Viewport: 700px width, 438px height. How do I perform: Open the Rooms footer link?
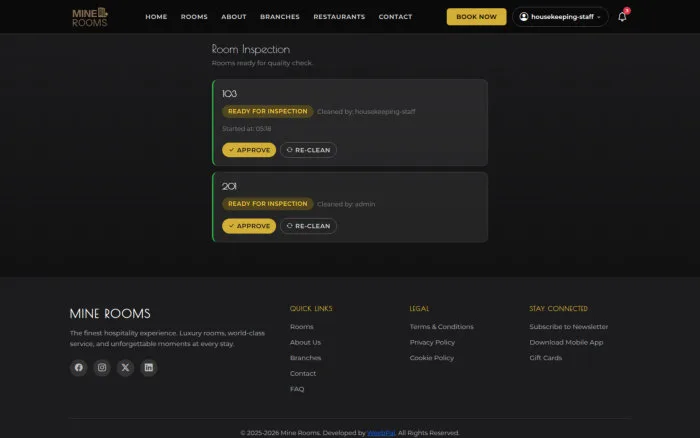click(x=302, y=327)
